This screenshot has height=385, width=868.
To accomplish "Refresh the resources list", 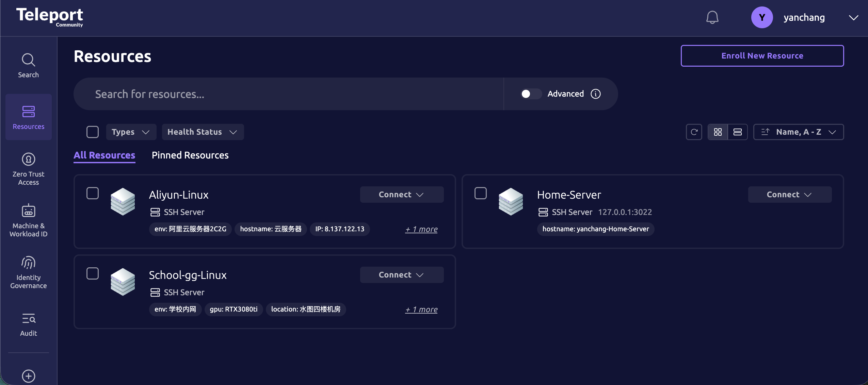I will point(694,132).
